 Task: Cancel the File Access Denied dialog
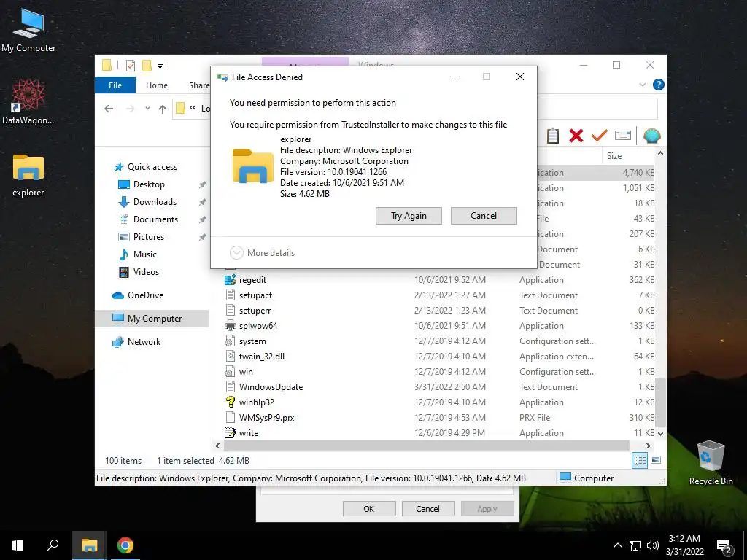[x=484, y=216]
